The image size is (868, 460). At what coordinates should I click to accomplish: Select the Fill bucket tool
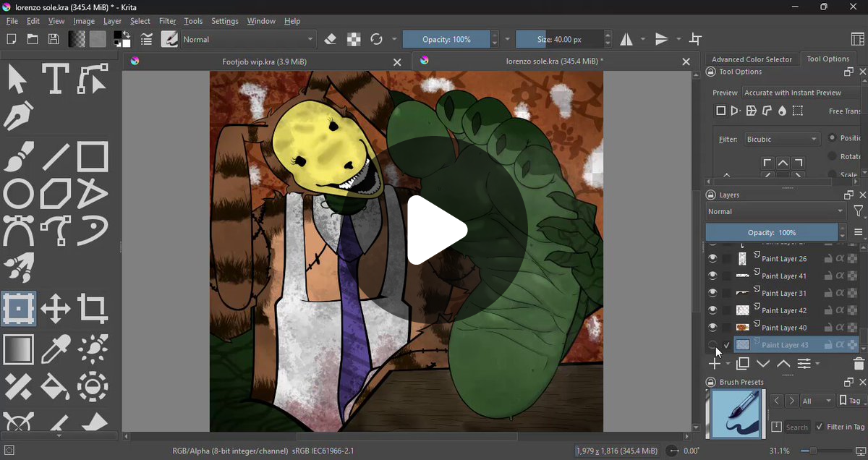pyautogui.click(x=55, y=388)
